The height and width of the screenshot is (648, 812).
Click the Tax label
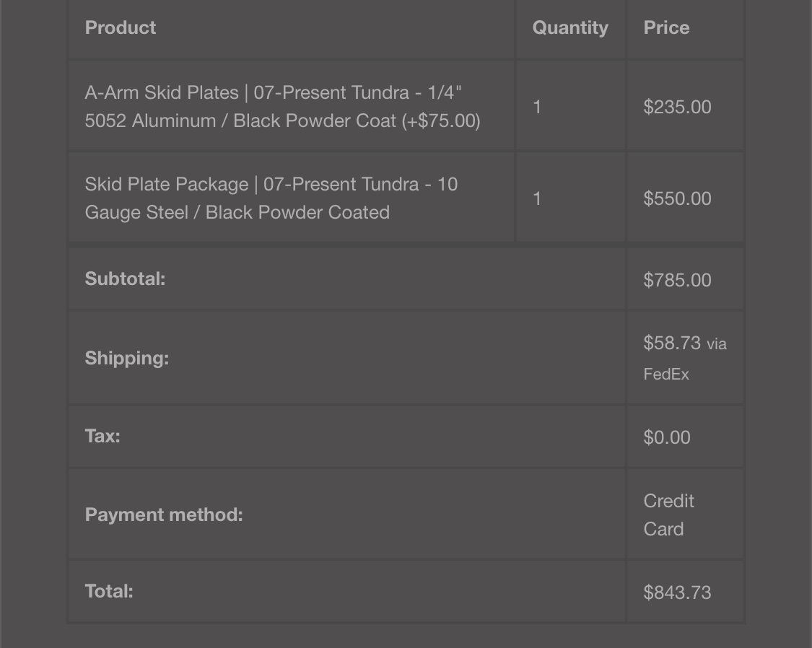tap(102, 436)
